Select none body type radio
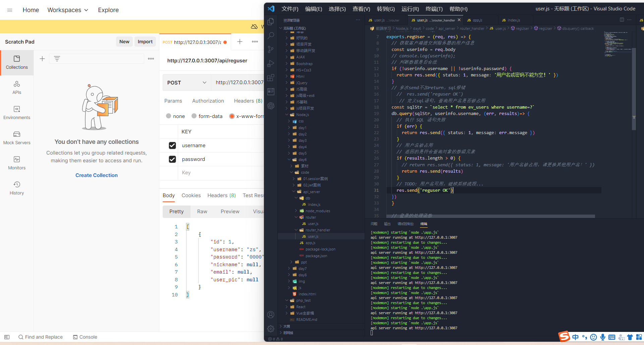644x345 pixels. [169, 116]
